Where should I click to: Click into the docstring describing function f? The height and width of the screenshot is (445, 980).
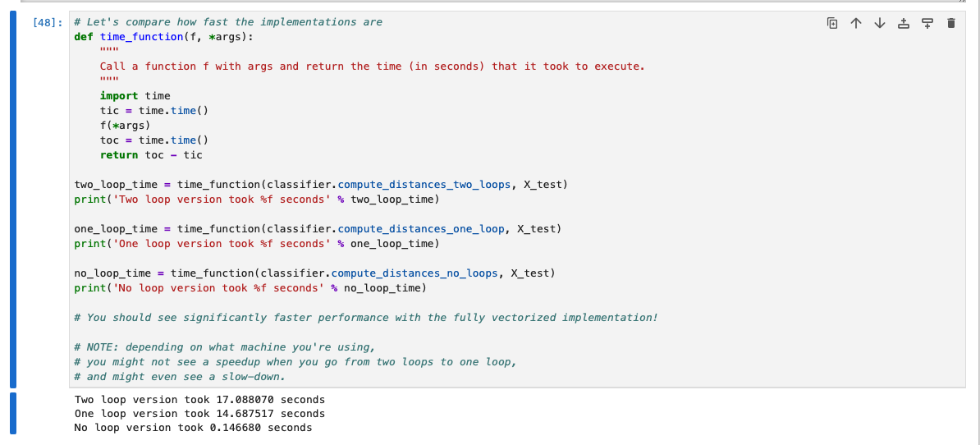(x=372, y=67)
